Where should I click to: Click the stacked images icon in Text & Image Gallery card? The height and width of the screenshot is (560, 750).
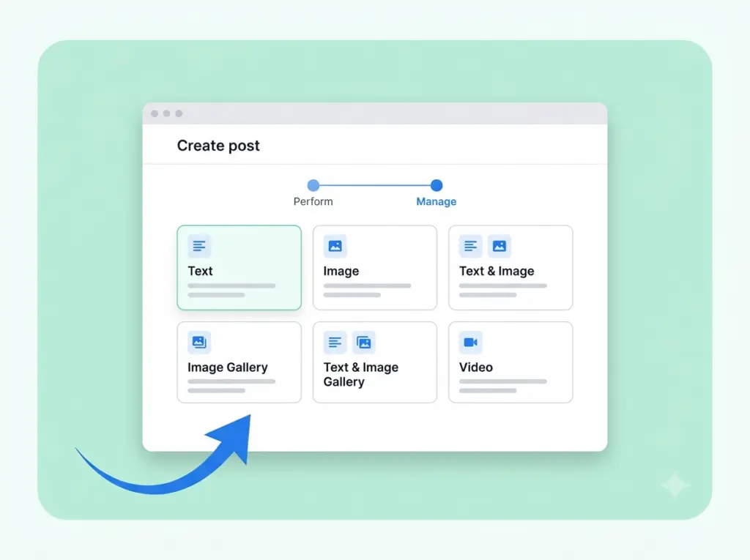364,343
